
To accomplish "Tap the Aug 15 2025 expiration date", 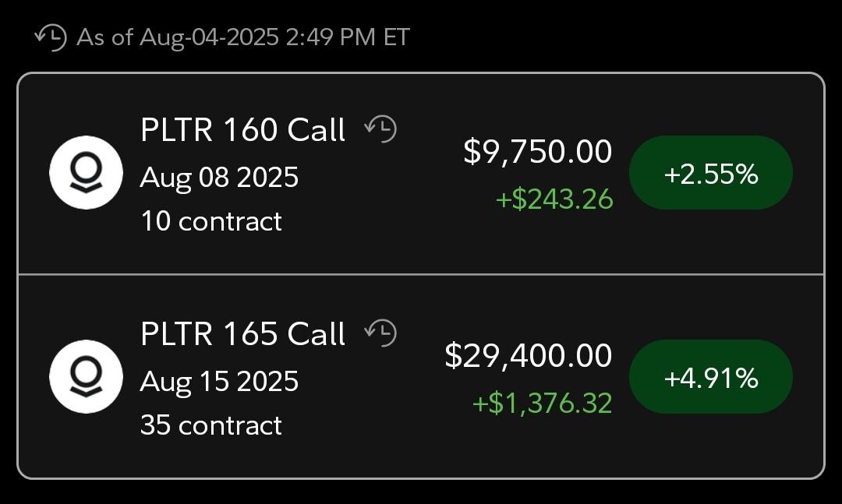I will pos(219,382).
